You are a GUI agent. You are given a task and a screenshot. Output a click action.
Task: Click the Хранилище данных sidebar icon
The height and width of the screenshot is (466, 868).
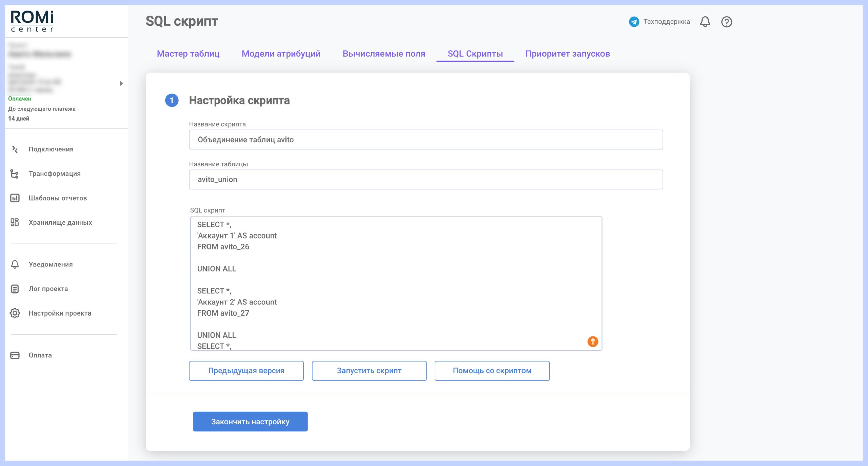point(15,223)
